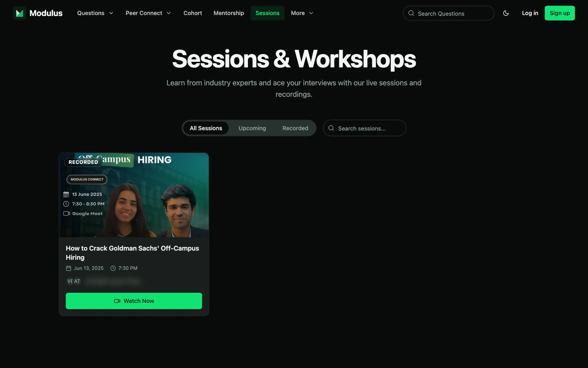The height and width of the screenshot is (368, 588).
Task: Click the chevron next to Questions
Action: pyautogui.click(x=111, y=13)
